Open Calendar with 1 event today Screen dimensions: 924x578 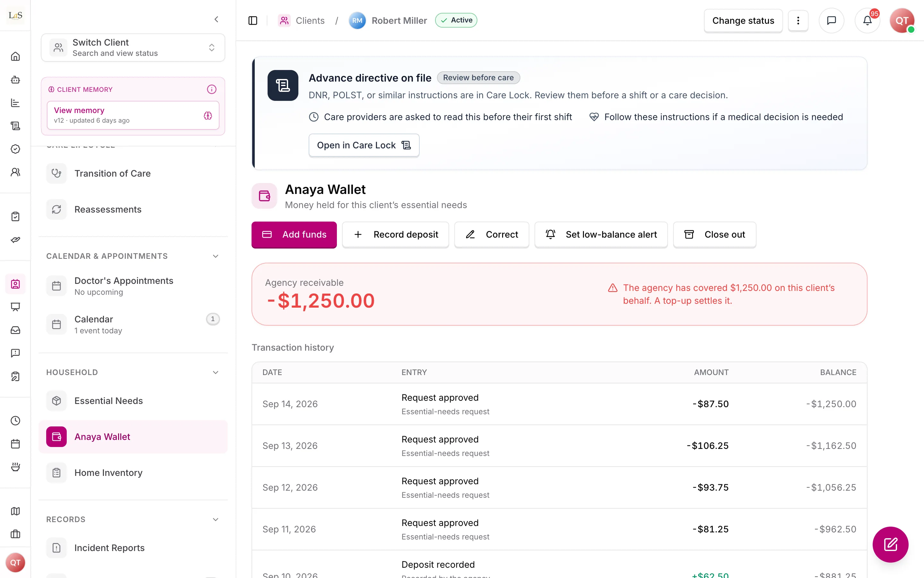(133, 325)
